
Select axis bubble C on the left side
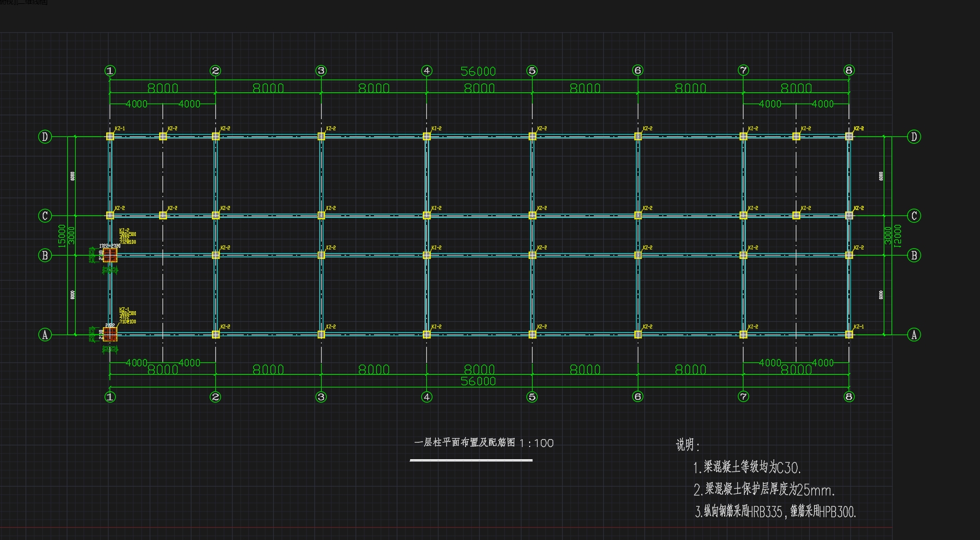point(45,215)
